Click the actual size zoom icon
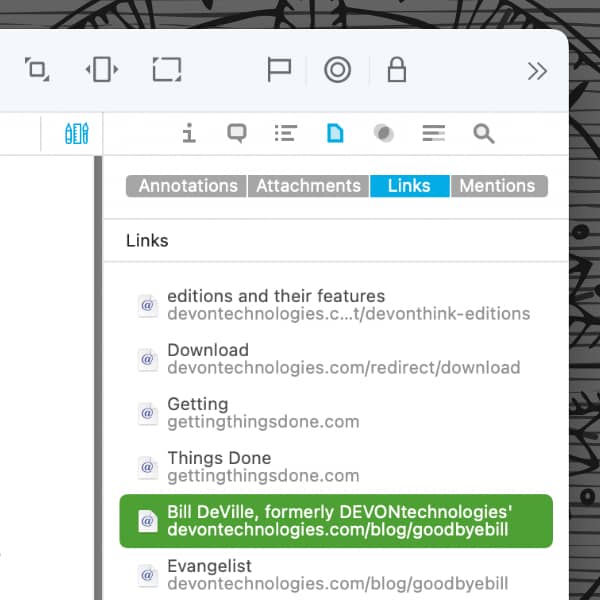Screen dimensions: 600x600 (37, 70)
